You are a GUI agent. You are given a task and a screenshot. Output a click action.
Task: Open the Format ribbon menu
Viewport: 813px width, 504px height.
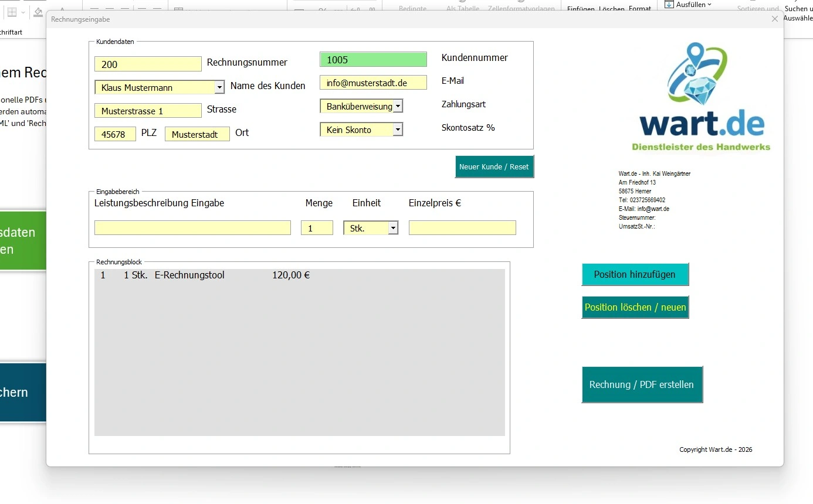coord(639,9)
